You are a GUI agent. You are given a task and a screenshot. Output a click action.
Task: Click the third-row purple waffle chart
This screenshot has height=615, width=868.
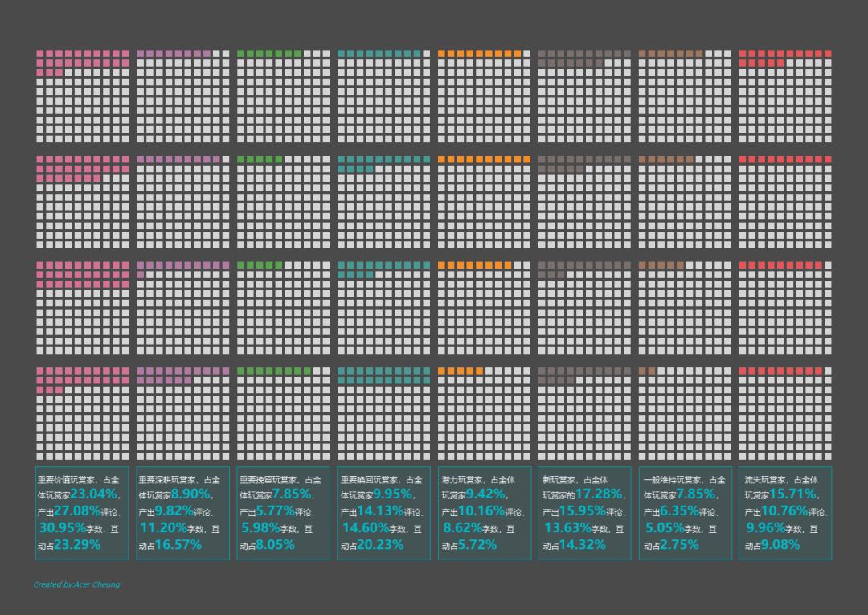[x=182, y=307]
